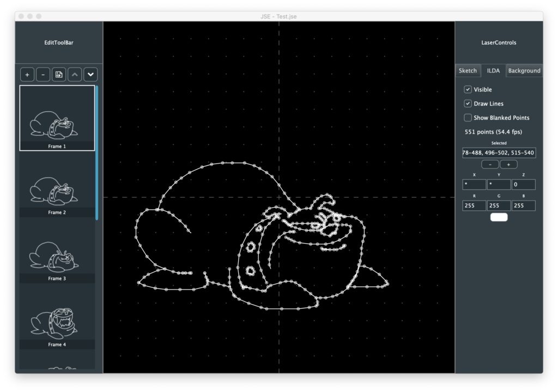Switch to the Sketch tab
The image size is (558, 392).
pos(468,71)
